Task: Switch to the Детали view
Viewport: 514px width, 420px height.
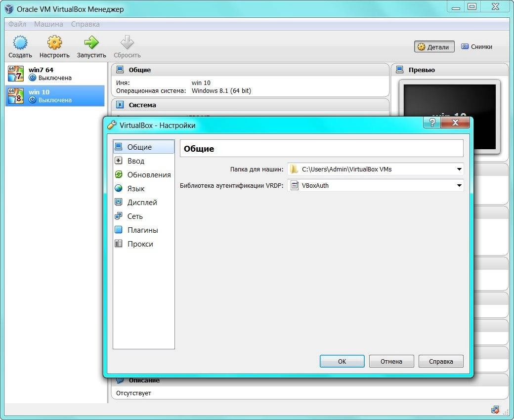Action: 434,47
